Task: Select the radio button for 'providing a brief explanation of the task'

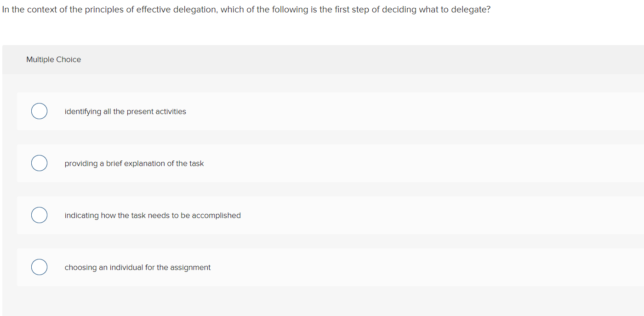Action: click(39, 163)
